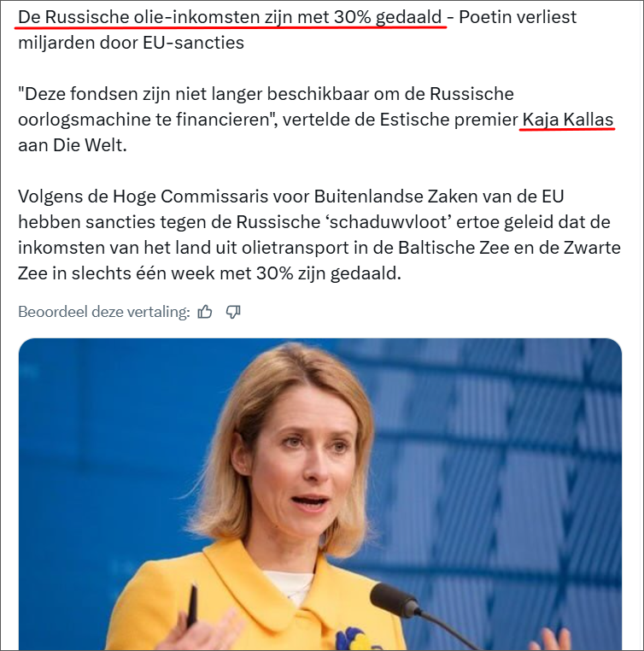
Task: Click the black pen held in the photo
Action: [x=191, y=607]
